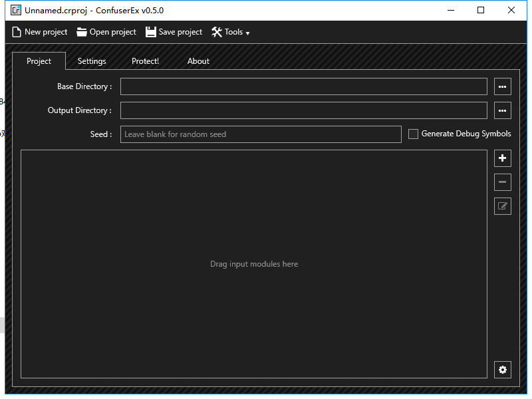Open advanced settings gear button

point(503,370)
